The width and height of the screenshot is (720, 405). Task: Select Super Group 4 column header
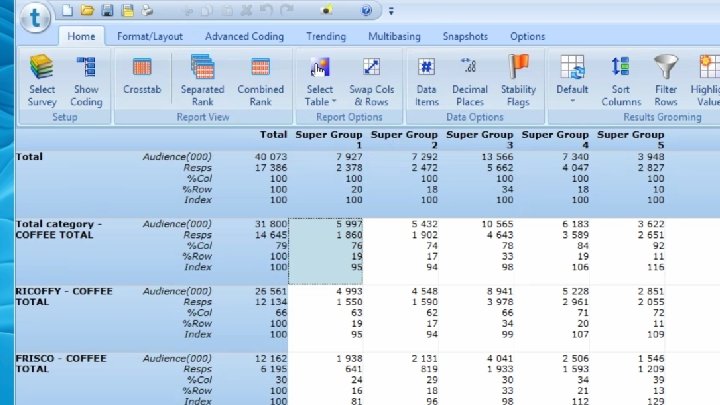(555, 140)
